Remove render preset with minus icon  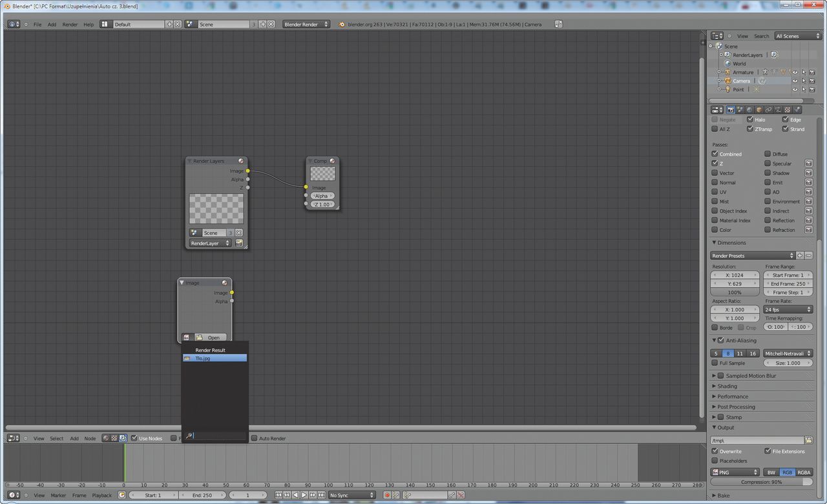coord(808,256)
